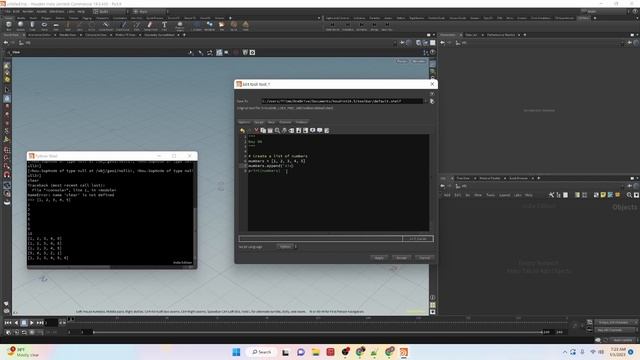Click the wrench tools icon in network editor
The height and width of the screenshot is (360, 640).
(x=551, y=195)
